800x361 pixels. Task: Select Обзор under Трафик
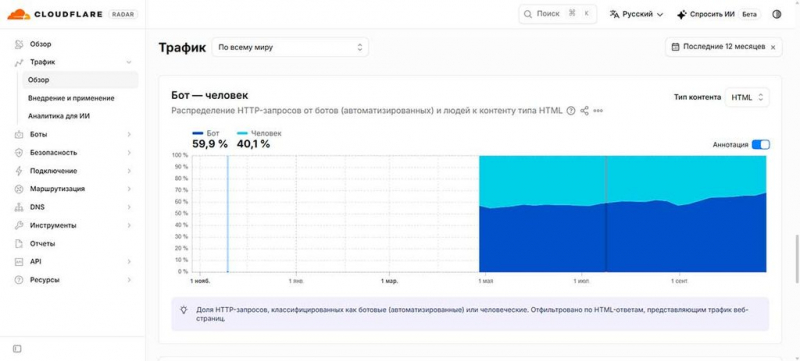click(80, 80)
